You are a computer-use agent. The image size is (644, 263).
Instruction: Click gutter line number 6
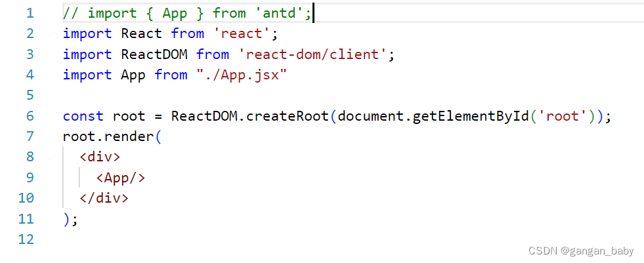click(x=30, y=116)
